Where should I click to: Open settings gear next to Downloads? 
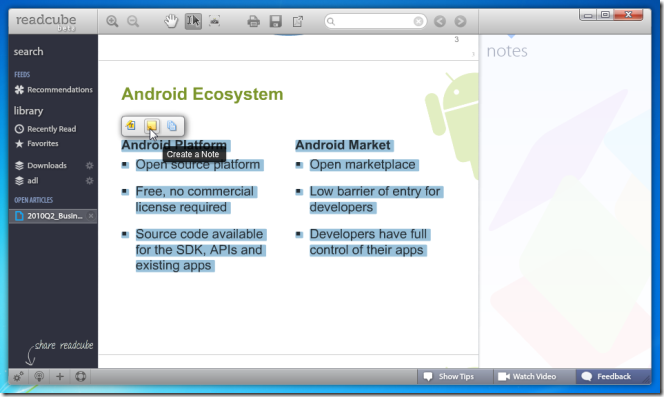[89, 165]
